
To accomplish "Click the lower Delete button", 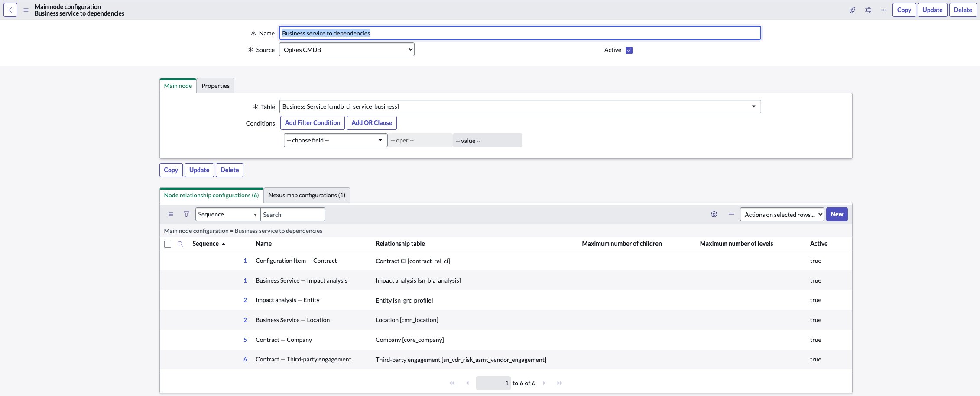I will pos(230,170).
